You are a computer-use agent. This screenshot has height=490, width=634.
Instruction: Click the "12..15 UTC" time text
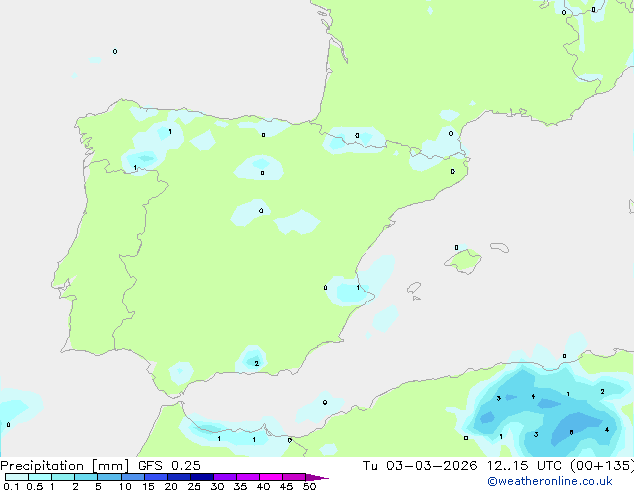point(524,466)
